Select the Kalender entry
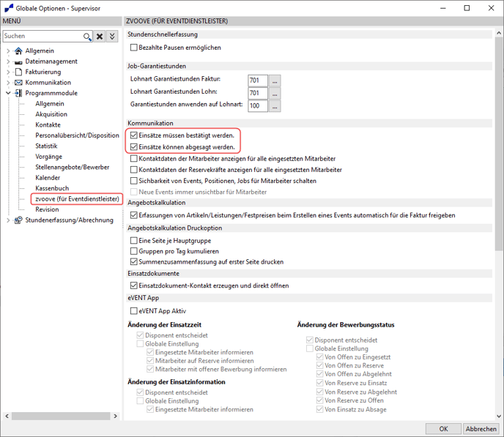Viewport: 504px width, 437px height. [48, 178]
